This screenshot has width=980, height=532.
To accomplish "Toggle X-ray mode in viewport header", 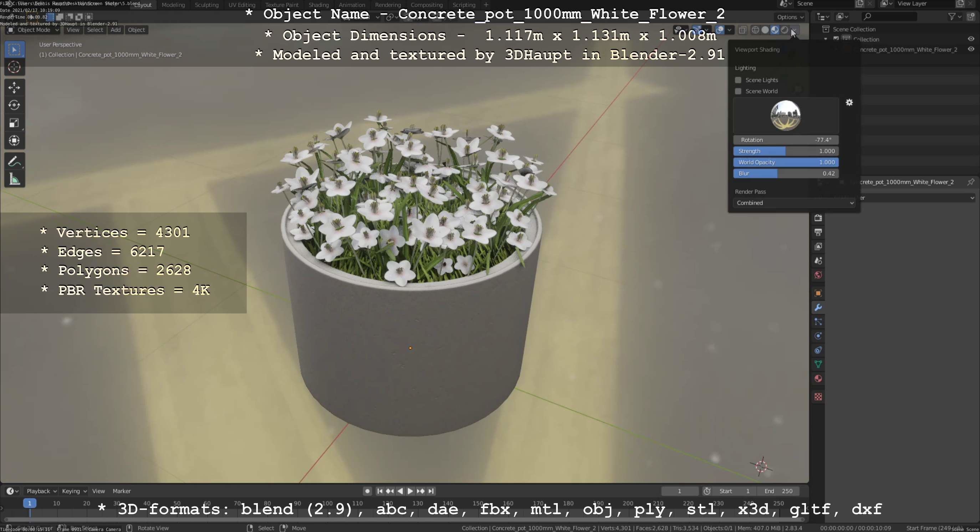I will coord(742,30).
